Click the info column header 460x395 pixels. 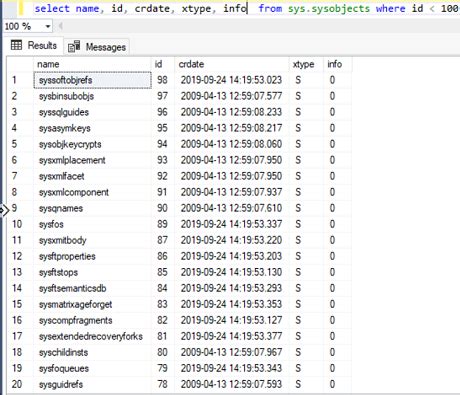[337, 64]
